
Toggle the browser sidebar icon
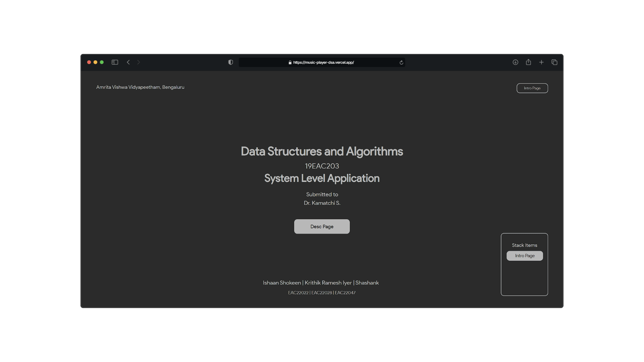click(x=115, y=62)
